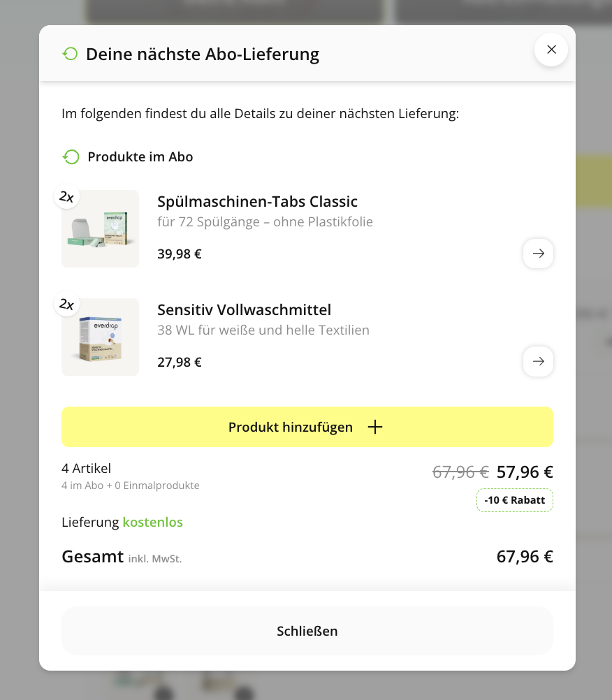Open details arrow for Spülmaschinen-Tabs Classic
This screenshot has height=700, width=612.
(538, 254)
